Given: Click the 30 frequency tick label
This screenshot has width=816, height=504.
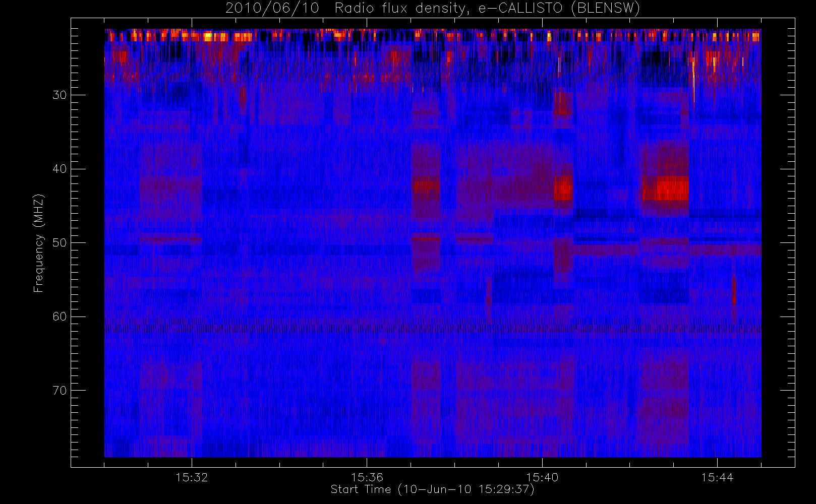Looking at the screenshot, I should [60, 95].
